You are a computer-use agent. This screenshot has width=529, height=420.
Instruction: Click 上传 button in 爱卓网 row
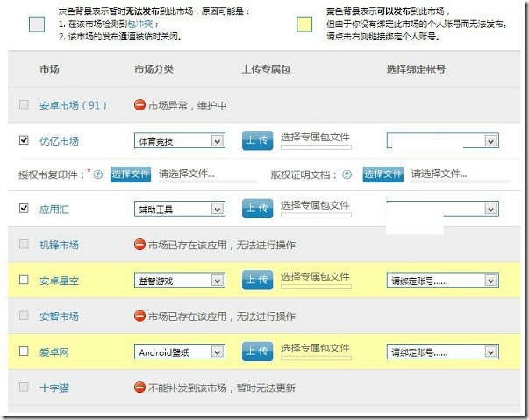257,352
